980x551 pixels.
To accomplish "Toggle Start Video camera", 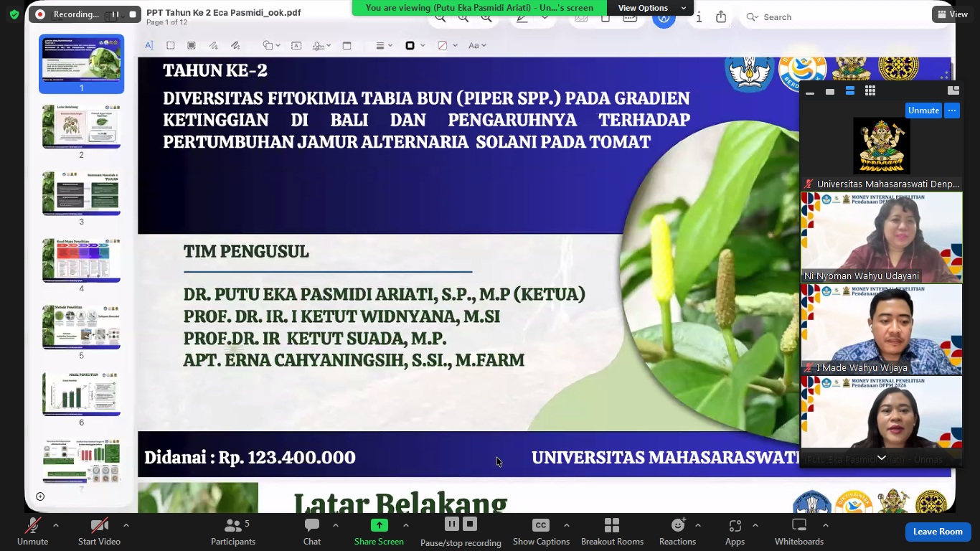I will 99,532.
